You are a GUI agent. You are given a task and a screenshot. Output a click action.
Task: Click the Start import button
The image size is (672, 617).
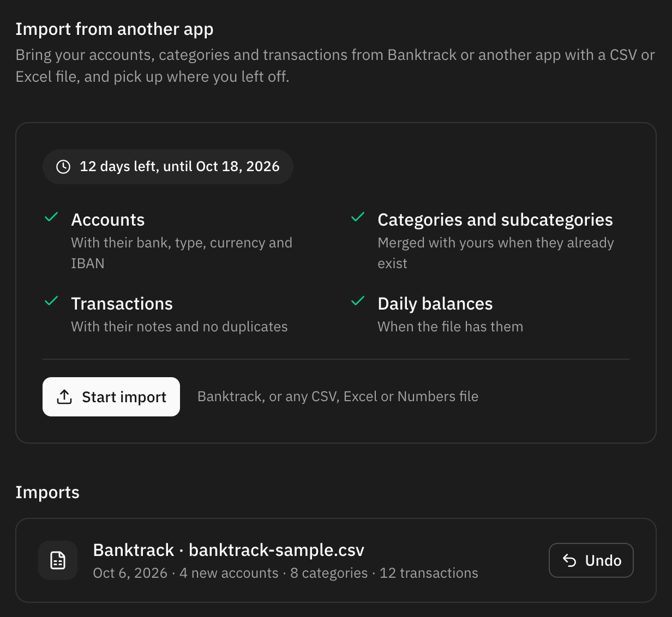[111, 397]
